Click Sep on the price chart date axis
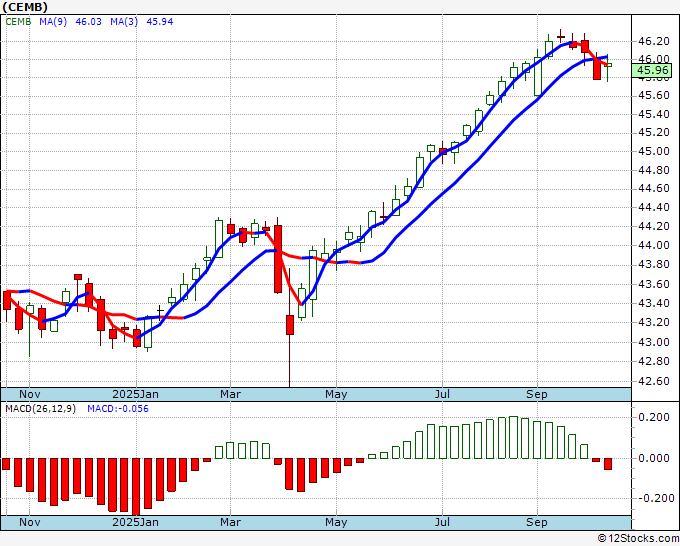 click(x=536, y=394)
